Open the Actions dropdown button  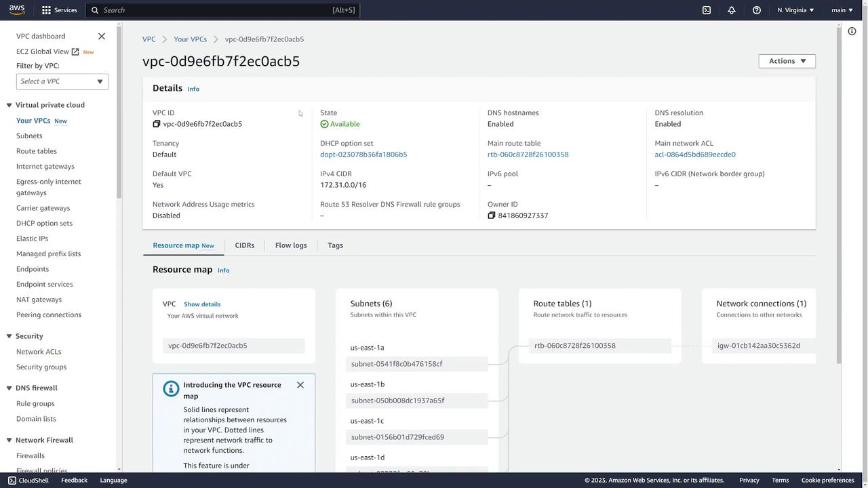click(787, 61)
